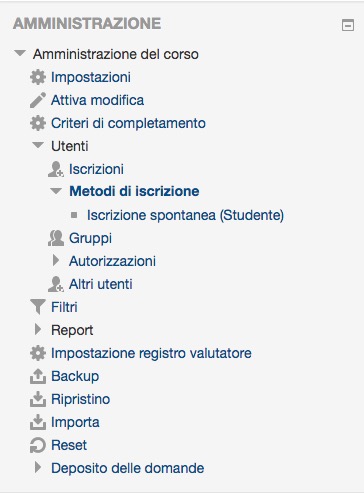Click the download icon beside Ripristino
364x493 pixels.
pyautogui.click(x=38, y=399)
